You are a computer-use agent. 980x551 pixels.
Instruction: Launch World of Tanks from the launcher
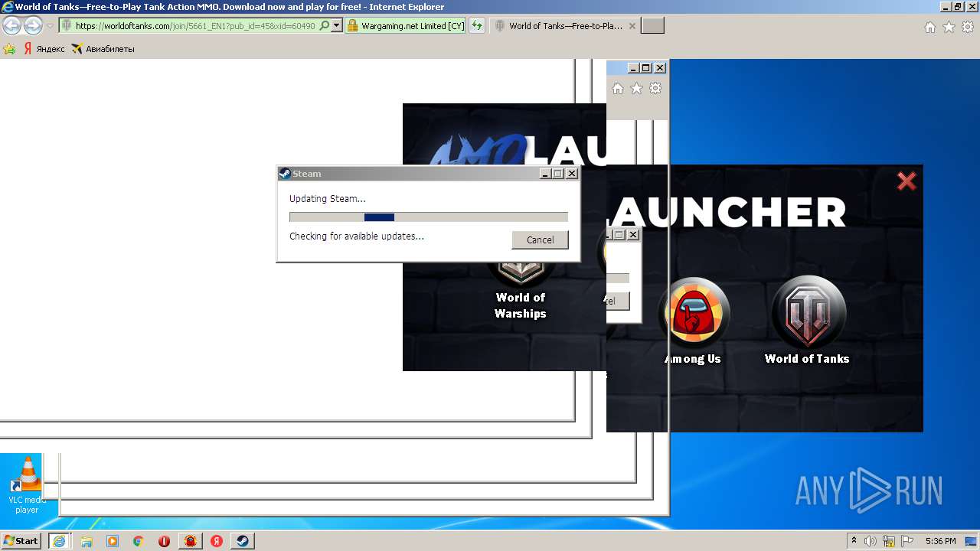coord(808,313)
